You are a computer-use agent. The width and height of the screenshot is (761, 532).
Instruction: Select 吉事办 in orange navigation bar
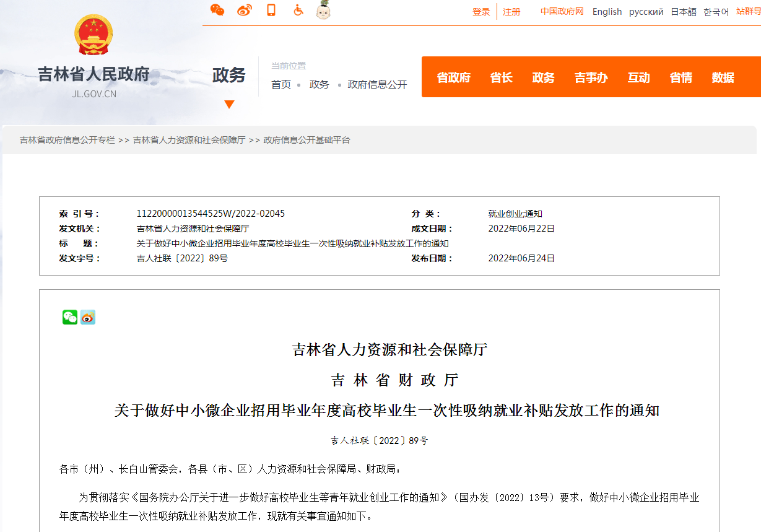591,77
